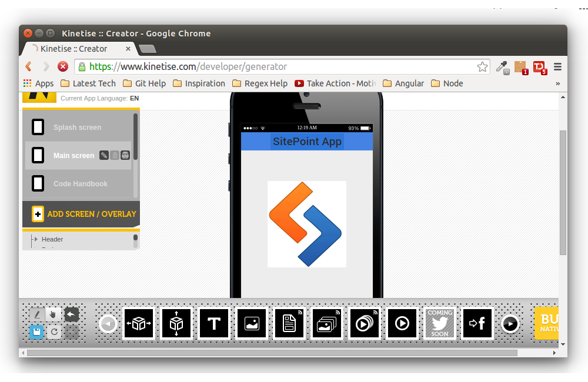Toggle the pencil edit mode tool

tap(37, 314)
